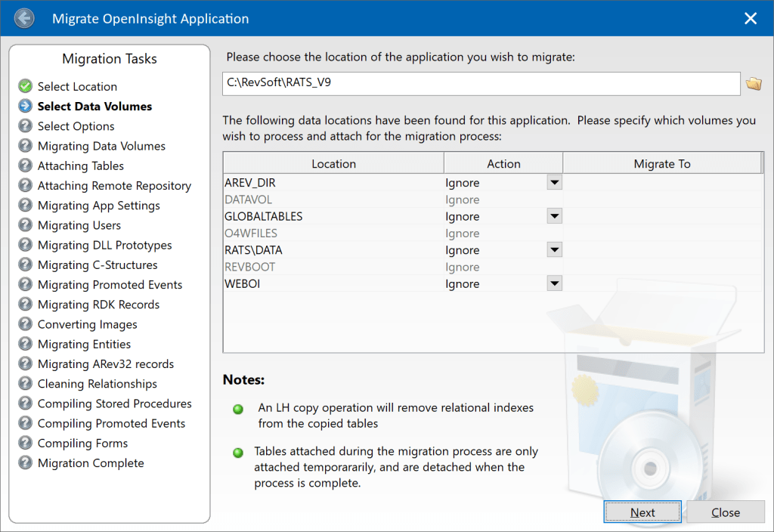This screenshot has width=774, height=532.
Task: Open the Action dropdown for WEBOI
Action: click(554, 283)
